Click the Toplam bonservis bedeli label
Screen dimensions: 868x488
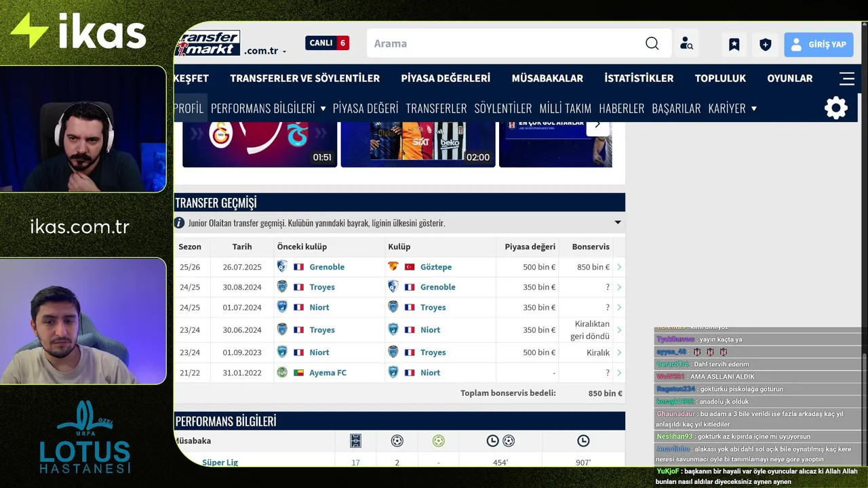pyautogui.click(x=508, y=393)
